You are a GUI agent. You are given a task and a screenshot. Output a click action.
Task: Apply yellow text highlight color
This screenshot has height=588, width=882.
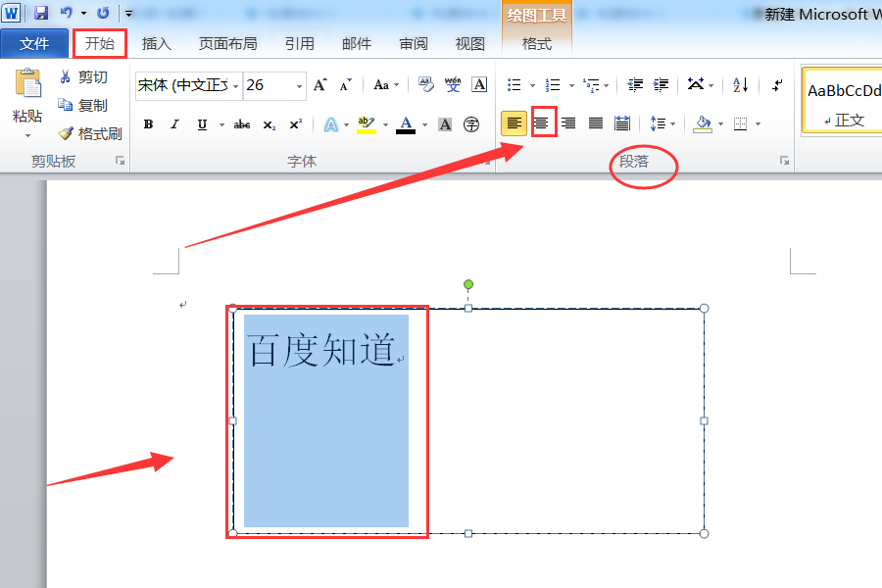367,124
